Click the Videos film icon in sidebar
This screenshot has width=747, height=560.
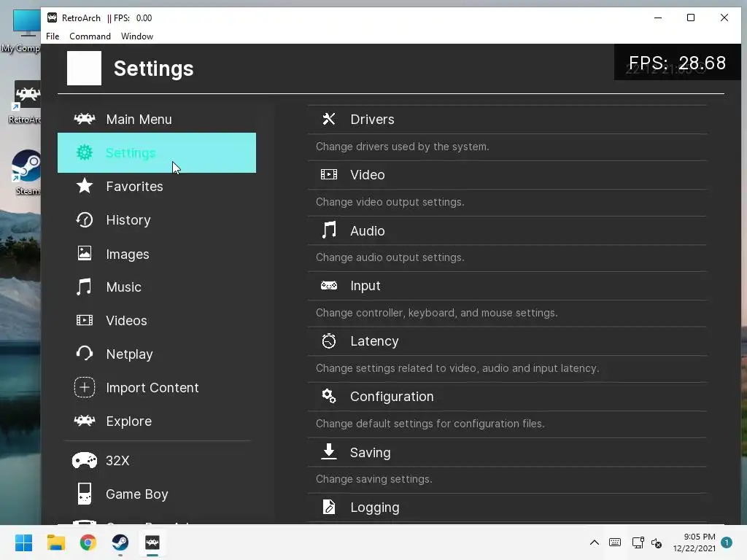(85, 320)
